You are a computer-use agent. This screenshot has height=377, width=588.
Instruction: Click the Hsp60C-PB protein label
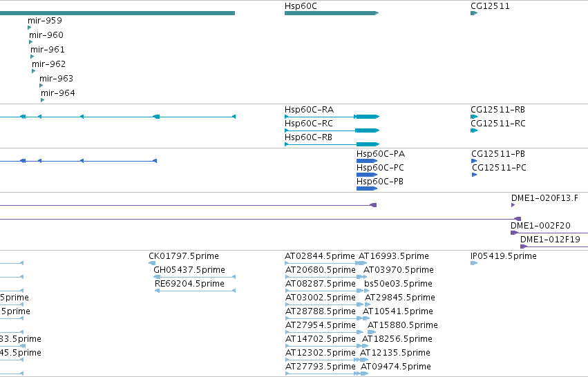pyautogui.click(x=380, y=182)
